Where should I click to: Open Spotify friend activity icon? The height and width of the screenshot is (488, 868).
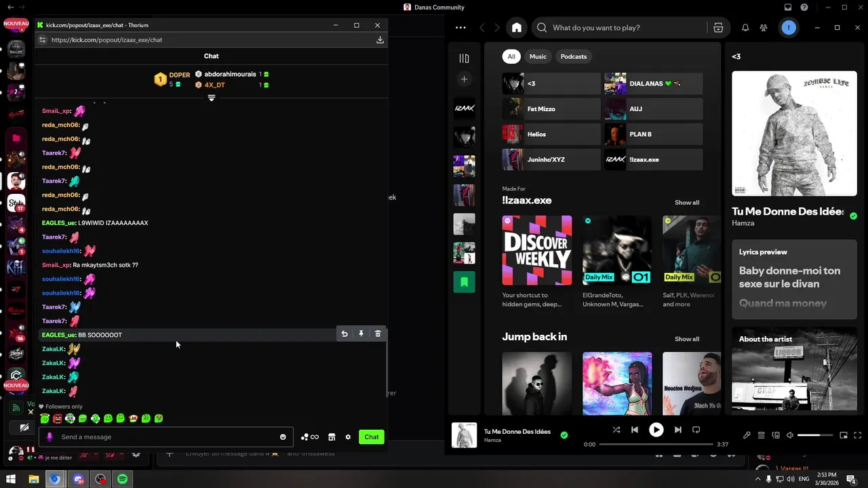[764, 28]
